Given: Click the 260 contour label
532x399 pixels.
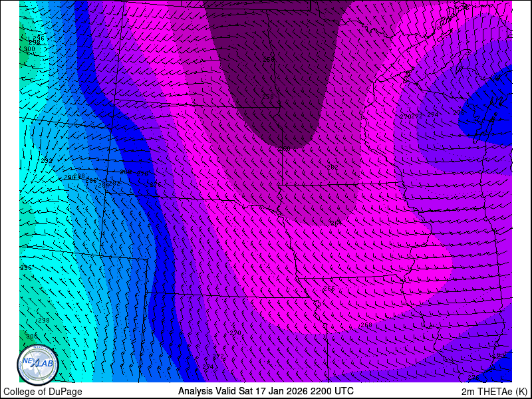Looking at the screenshot, I should pyautogui.click(x=284, y=148).
